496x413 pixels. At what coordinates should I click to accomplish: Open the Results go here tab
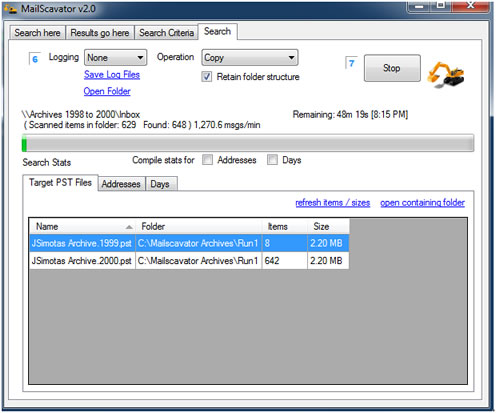[x=100, y=33]
